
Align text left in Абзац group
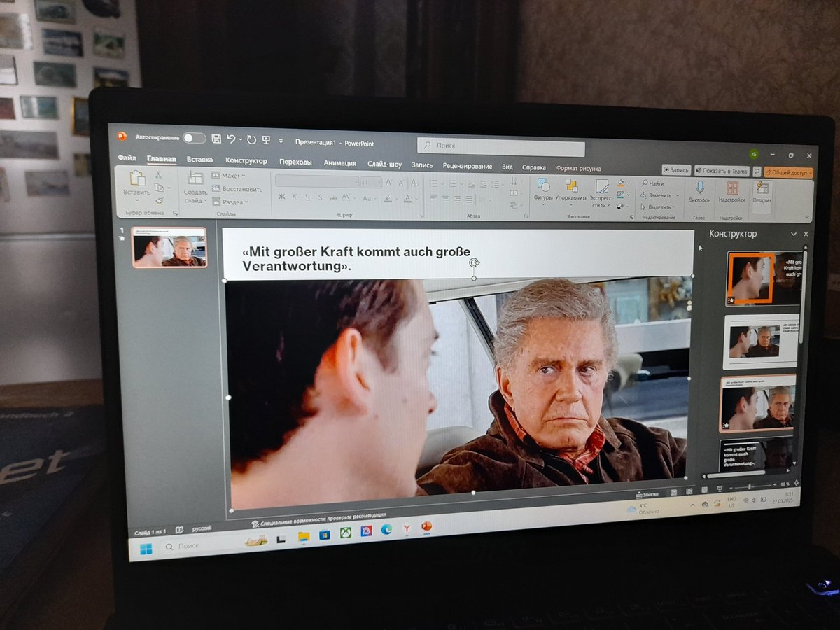coord(433,199)
